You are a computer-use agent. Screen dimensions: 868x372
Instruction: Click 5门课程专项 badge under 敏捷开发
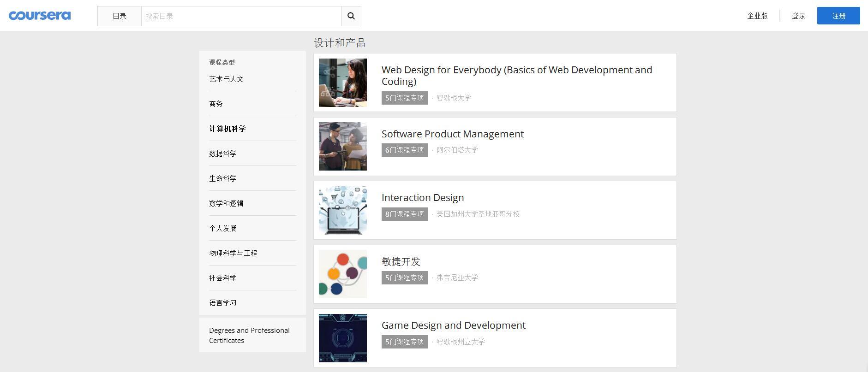(405, 278)
